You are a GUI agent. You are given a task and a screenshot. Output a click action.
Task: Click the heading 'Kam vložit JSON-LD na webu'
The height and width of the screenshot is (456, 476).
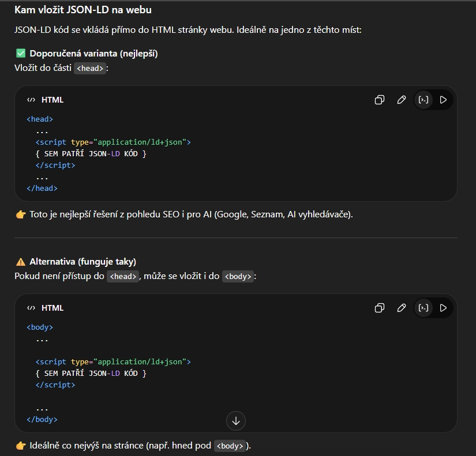(x=83, y=10)
